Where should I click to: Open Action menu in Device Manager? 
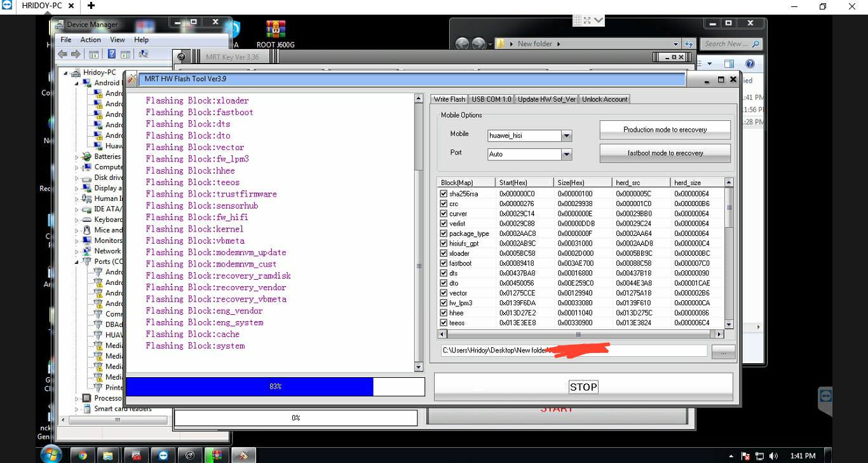click(x=91, y=39)
